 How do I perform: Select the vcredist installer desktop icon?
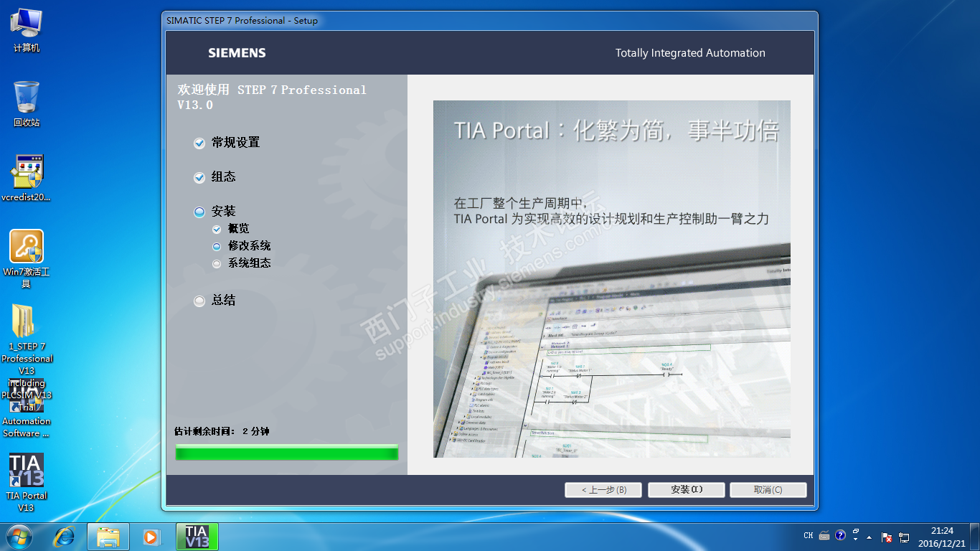tap(27, 178)
